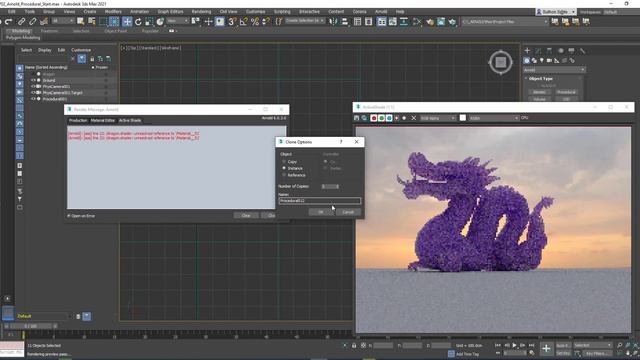Click the Redo arrow icon
The width and height of the screenshot is (640, 360).
9,22
